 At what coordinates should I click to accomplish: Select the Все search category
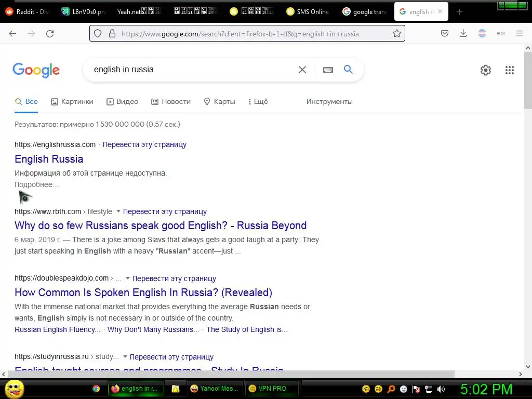(x=26, y=101)
